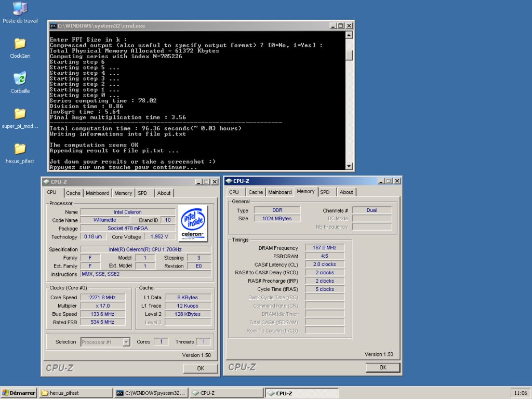This screenshot has width=532, height=399.
Task: Open the Poste de travail desktop icon
Action: (20, 9)
